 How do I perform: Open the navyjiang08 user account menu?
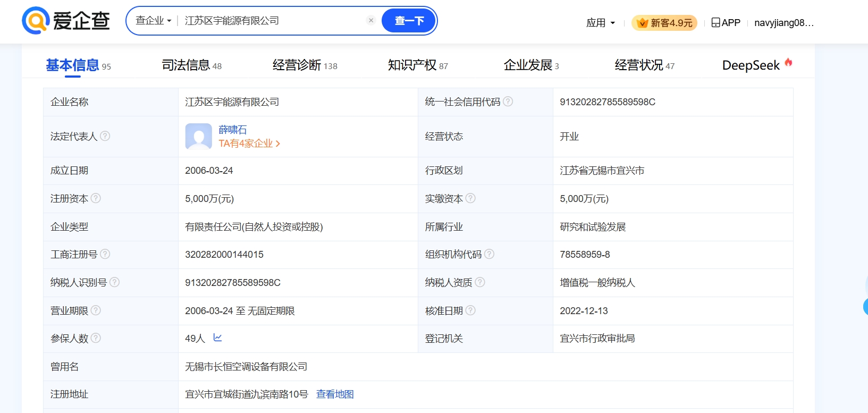[x=784, y=23]
